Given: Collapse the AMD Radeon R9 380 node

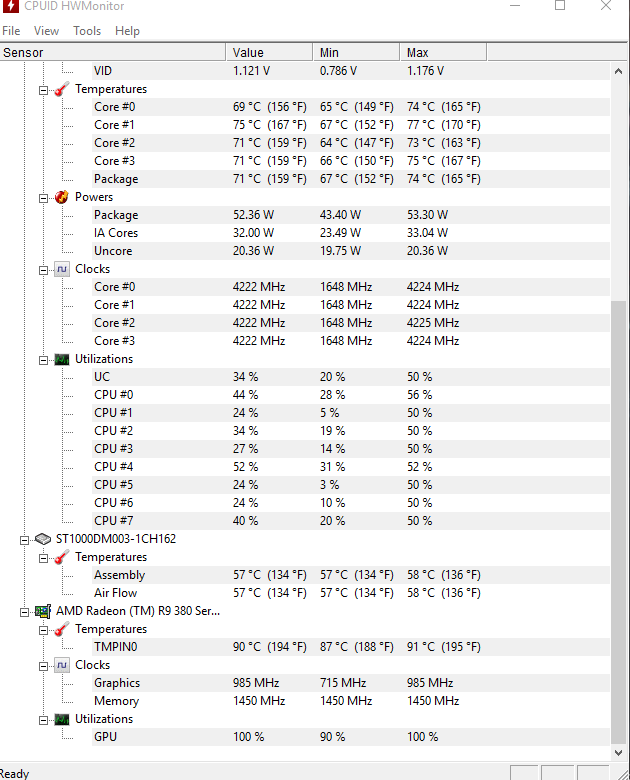Looking at the screenshot, I should pos(24,612).
